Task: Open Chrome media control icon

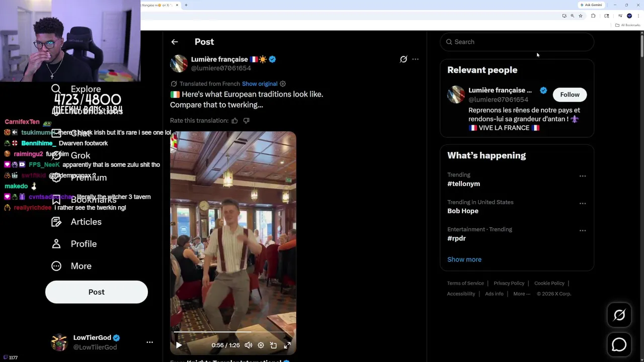Action: point(620,16)
